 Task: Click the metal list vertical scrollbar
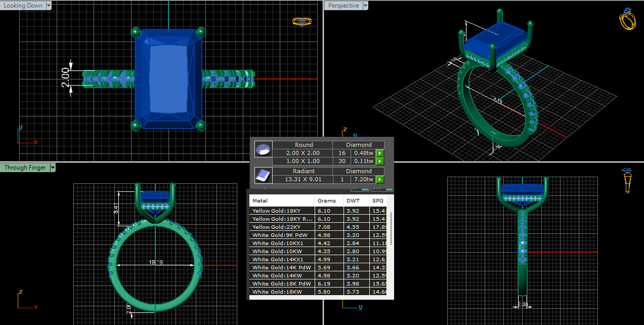[x=392, y=228]
